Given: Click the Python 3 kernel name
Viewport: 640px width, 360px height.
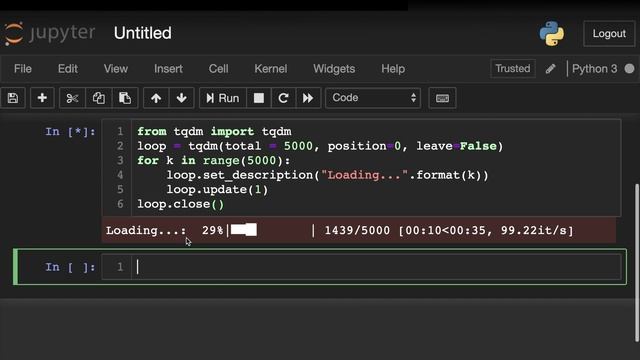Looking at the screenshot, I should coord(595,69).
